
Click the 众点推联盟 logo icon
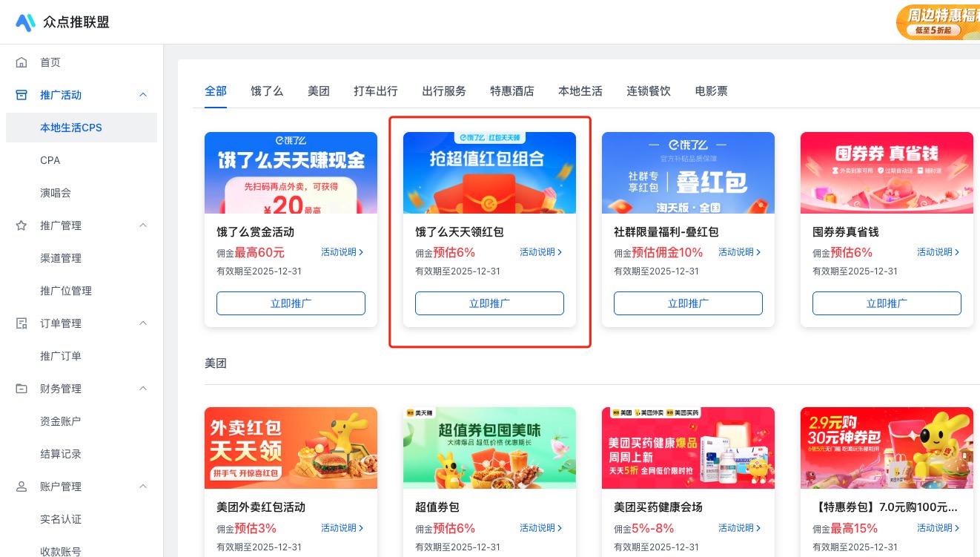point(25,22)
